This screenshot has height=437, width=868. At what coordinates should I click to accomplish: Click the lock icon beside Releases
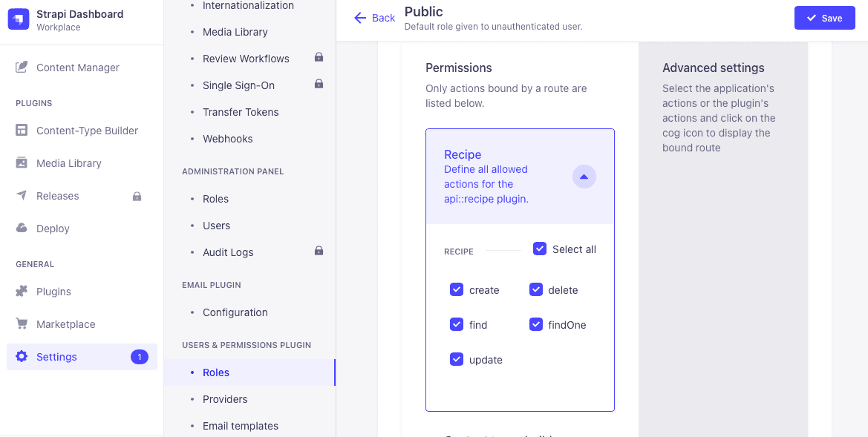click(x=137, y=196)
